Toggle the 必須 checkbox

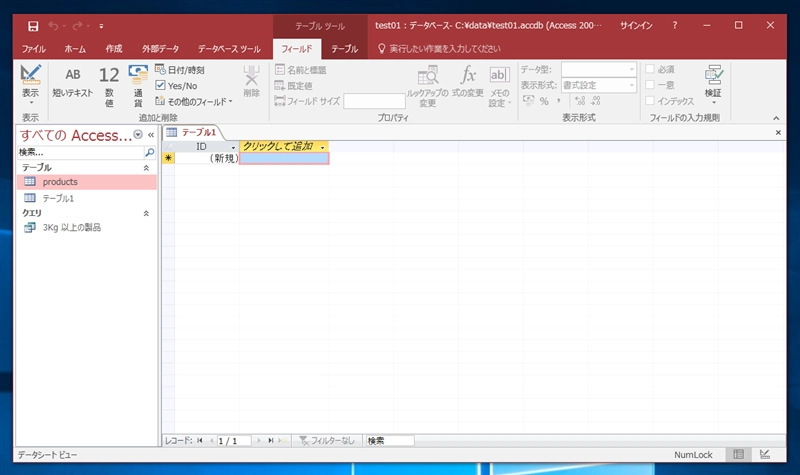[x=650, y=69]
